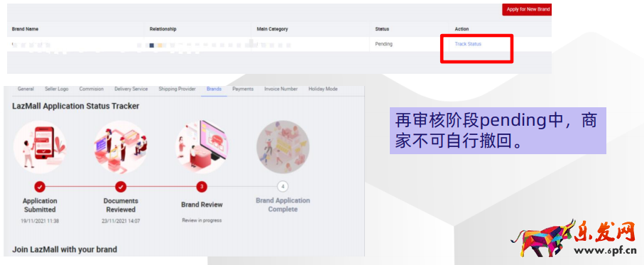Click the 19/11/2021 11:38 timestamp
The width and height of the screenshot is (644, 265).
pyautogui.click(x=40, y=221)
